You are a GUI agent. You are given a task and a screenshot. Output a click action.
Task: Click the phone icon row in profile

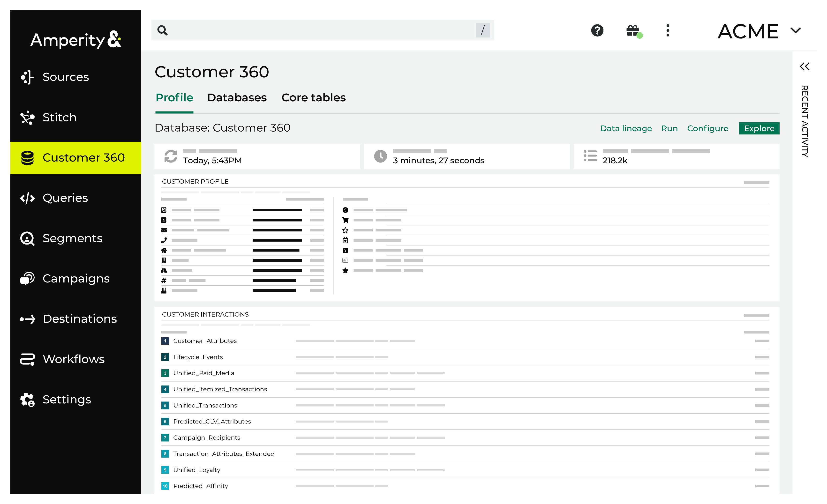242,240
